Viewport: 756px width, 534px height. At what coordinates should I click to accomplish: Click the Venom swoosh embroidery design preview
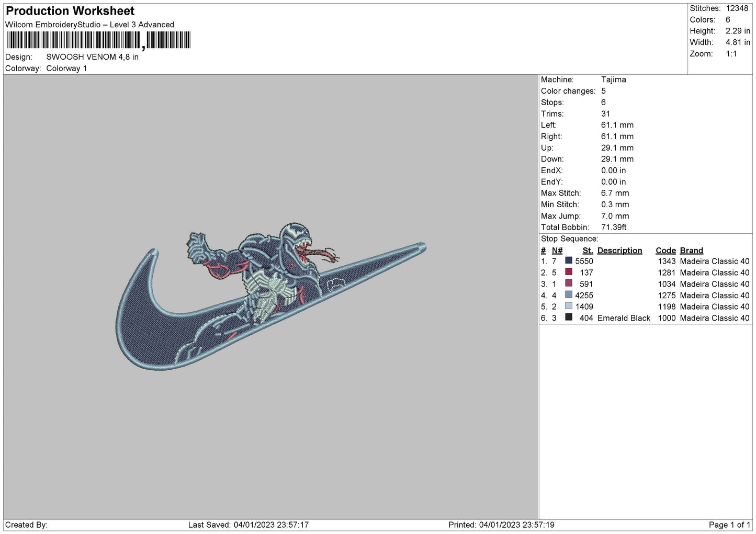point(270,301)
